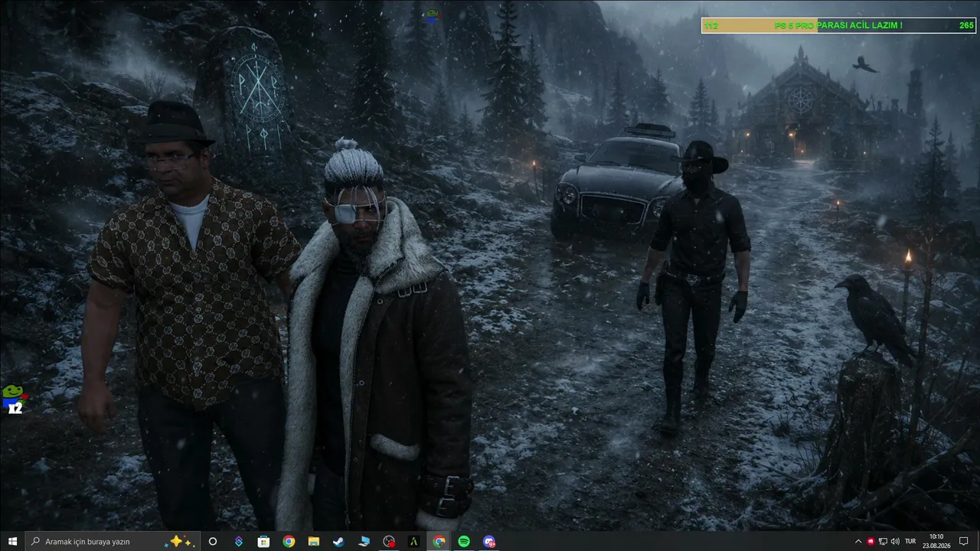Click the taskbar search box
This screenshot has width=980, height=551.
pyautogui.click(x=113, y=541)
